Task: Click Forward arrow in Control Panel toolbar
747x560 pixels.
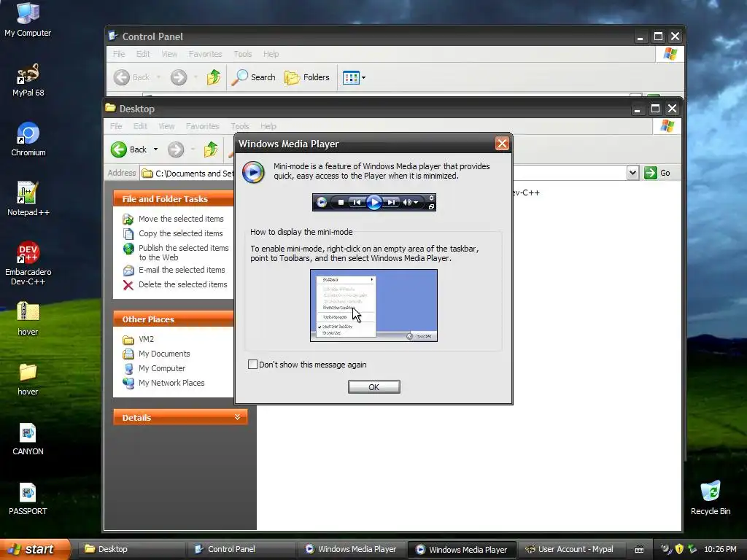Action: coord(179,77)
